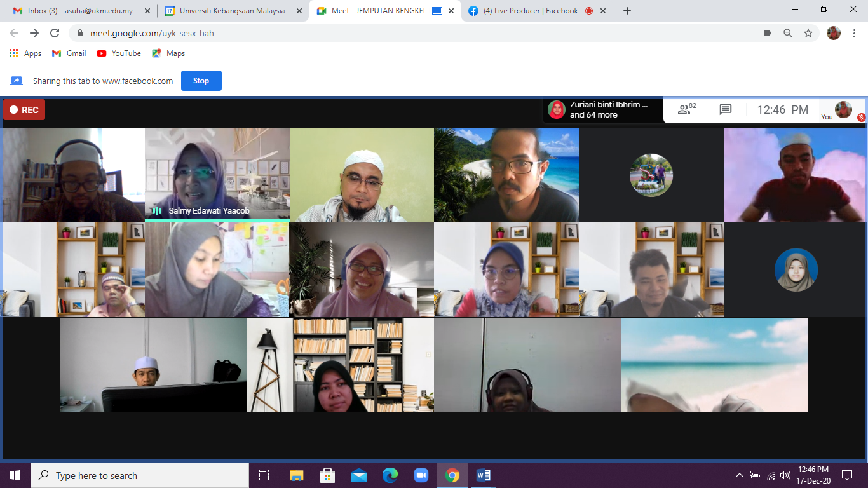Open the YouTube bookmark link

tap(119, 53)
